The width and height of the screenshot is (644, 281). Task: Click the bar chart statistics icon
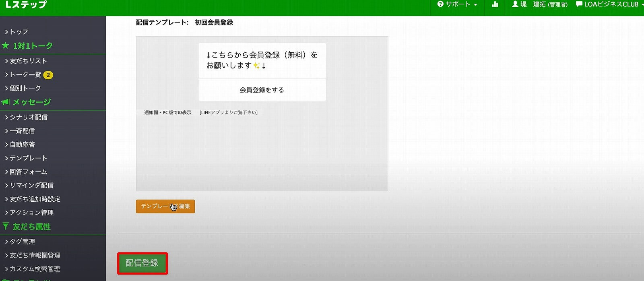click(495, 4)
